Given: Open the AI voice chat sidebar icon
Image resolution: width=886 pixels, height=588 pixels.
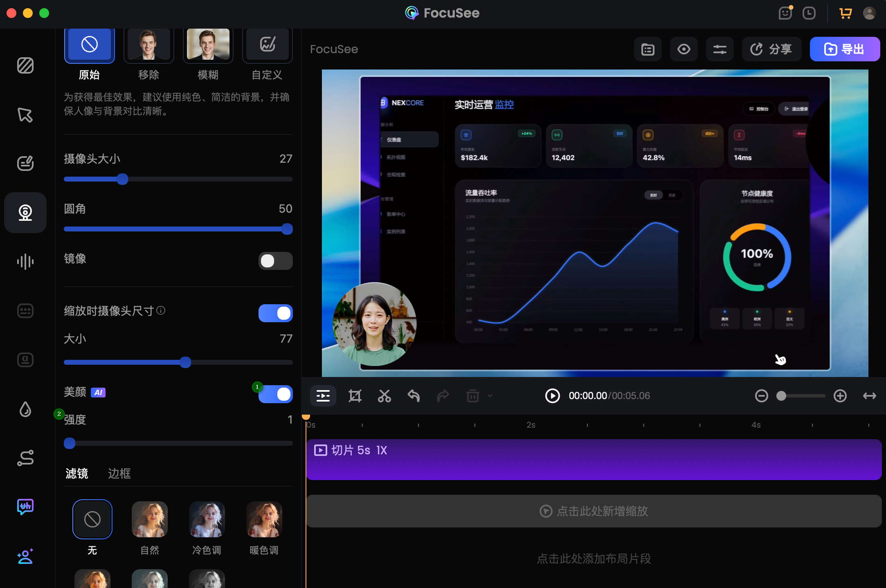Looking at the screenshot, I should 25,507.
